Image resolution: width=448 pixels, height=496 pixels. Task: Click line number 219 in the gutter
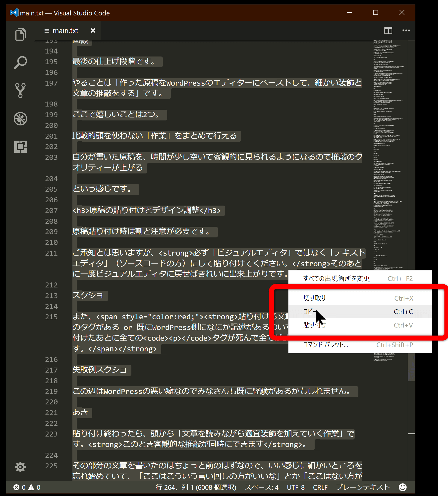pos(51,391)
